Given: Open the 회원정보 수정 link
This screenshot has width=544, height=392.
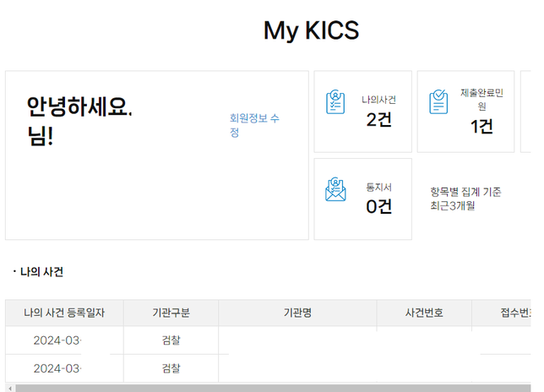Looking at the screenshot, I should [253, 125].
